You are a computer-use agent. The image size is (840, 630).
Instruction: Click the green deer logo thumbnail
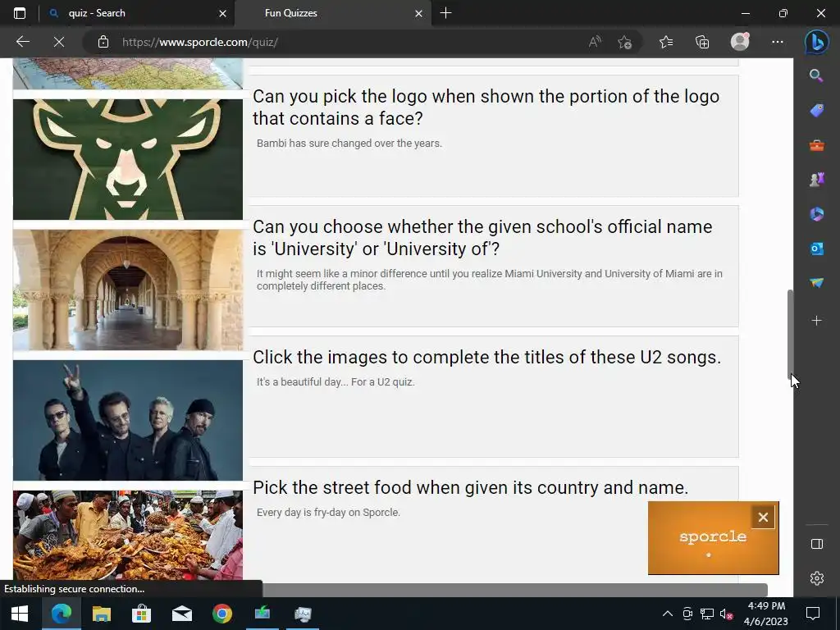(x=127, y=159)
